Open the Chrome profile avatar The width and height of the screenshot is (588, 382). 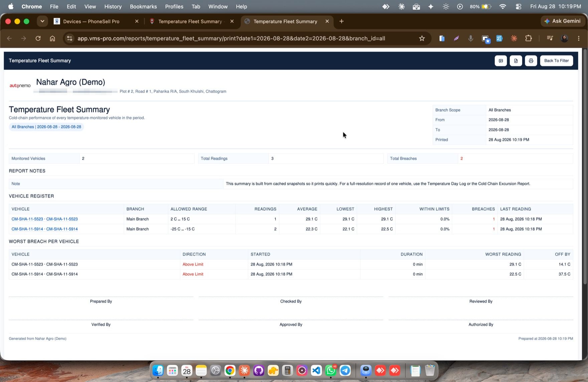coord(565,38)
